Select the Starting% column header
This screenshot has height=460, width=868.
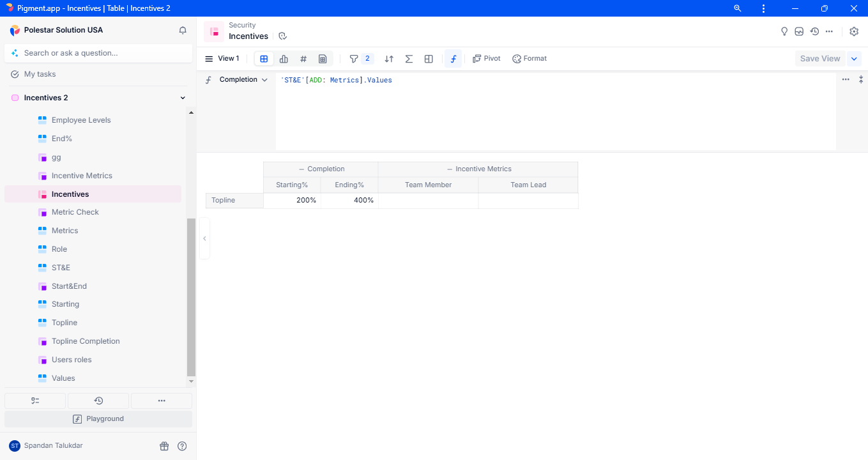click(x=292, y=185)
